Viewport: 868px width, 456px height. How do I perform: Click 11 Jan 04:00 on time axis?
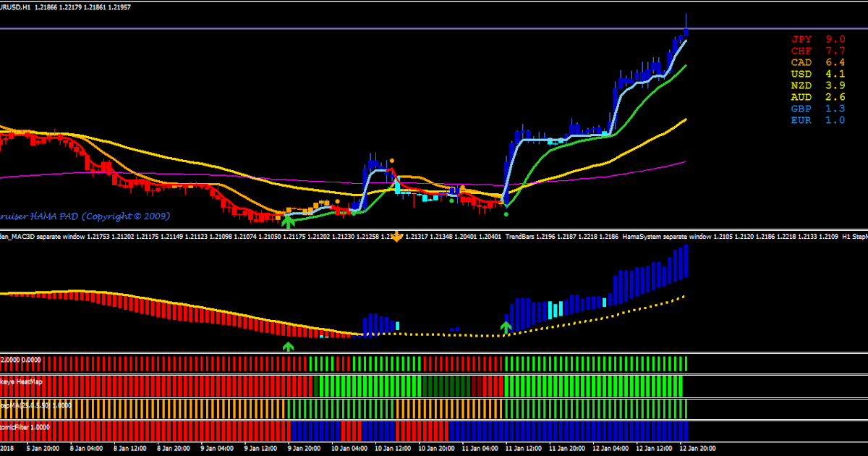[x=481, y=449]
